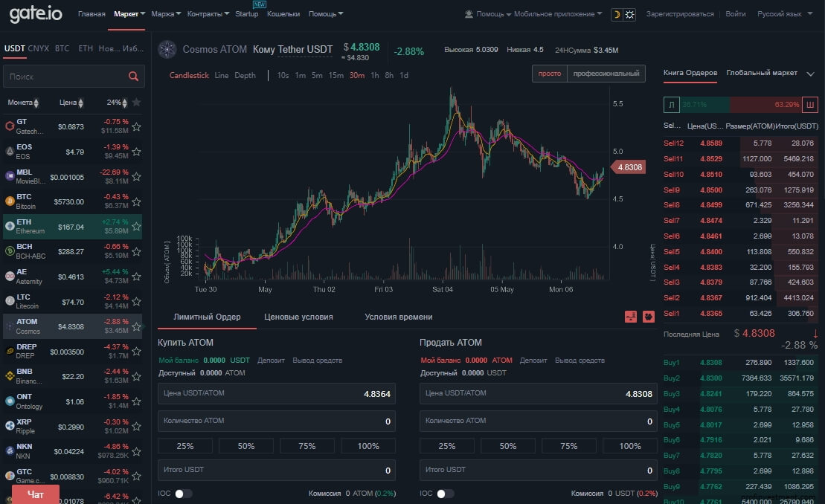Select the CNYX market tab
This screenshot has height=504, width=825.
[x=39, y=48]
